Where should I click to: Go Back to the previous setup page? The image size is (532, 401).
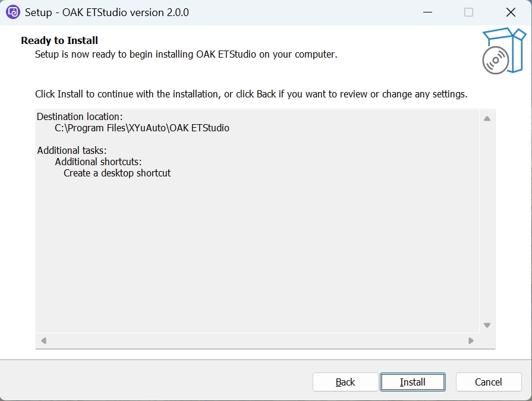[345, 382]
